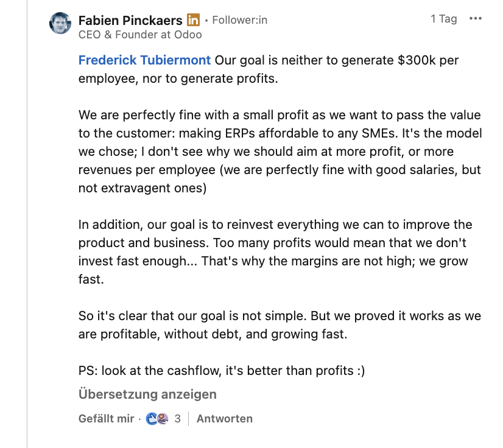Toggle like with "Gefällt mir"

[106, 419]
